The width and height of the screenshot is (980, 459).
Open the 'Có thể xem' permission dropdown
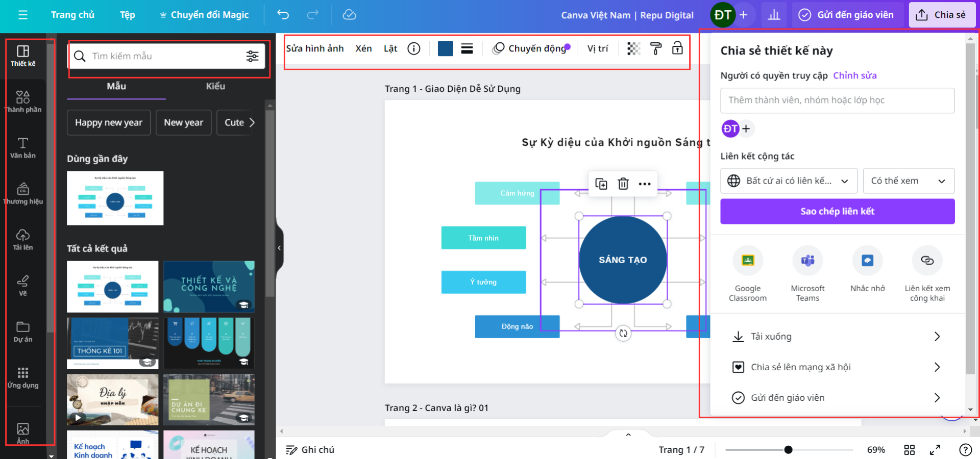point(908,181)
